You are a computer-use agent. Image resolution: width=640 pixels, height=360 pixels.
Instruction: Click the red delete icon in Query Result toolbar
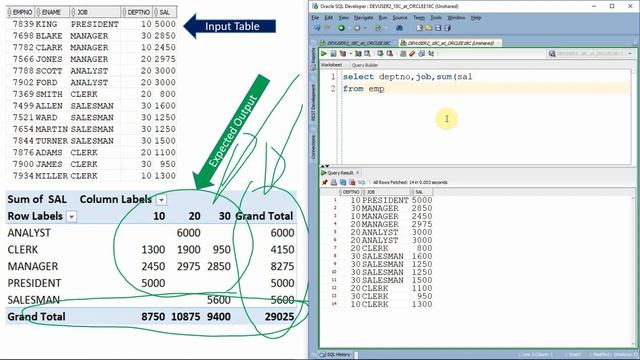[352, 182]
